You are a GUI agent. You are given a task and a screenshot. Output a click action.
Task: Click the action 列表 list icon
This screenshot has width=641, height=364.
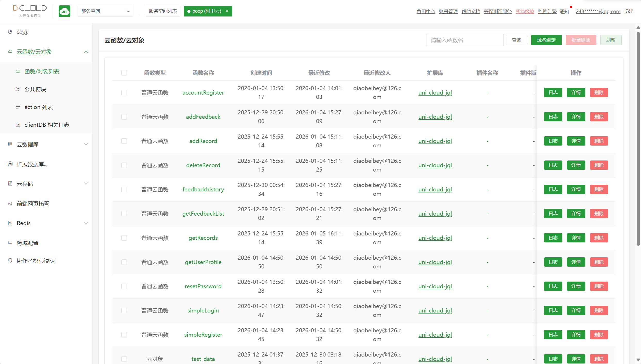18,107
